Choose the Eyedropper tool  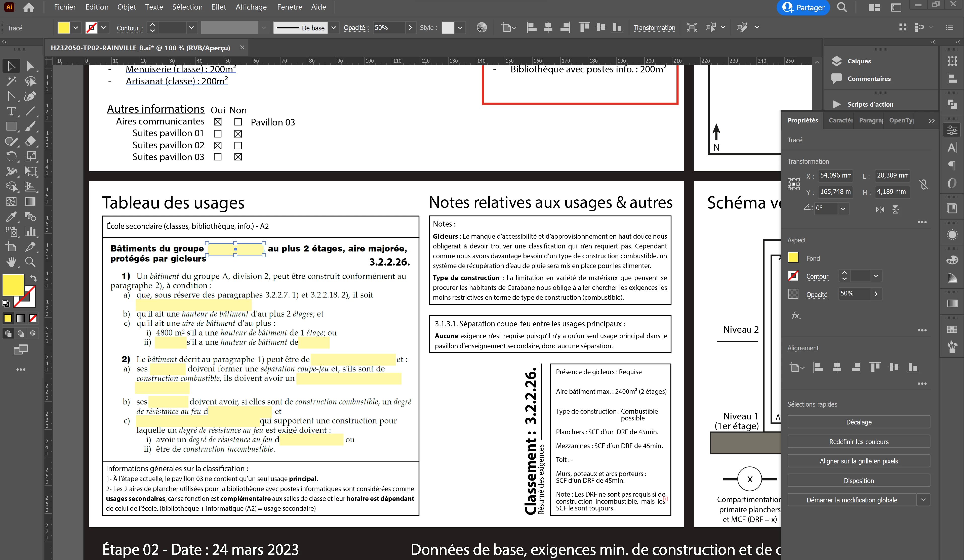(11, 217)
